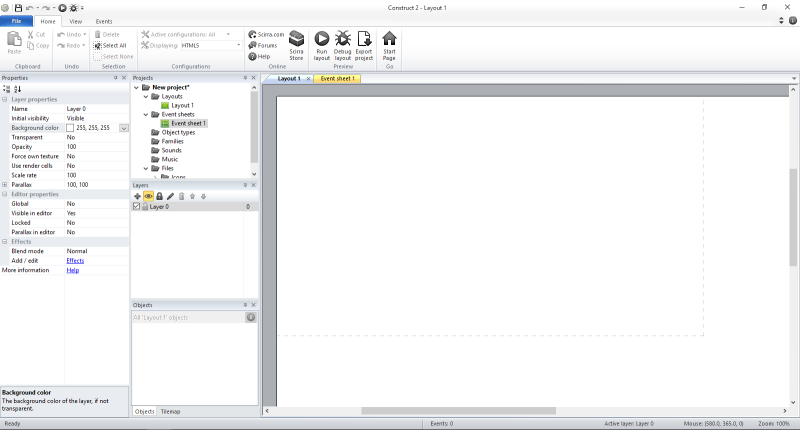Move layer up with up arrow icon
This screenshot has width=800, height=430.
click(192, 196)
